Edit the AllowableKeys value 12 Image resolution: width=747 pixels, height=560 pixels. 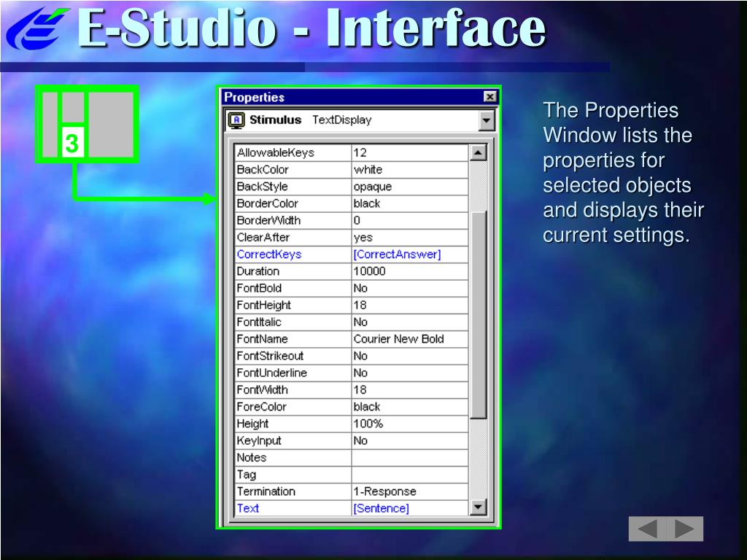(410, 153)
